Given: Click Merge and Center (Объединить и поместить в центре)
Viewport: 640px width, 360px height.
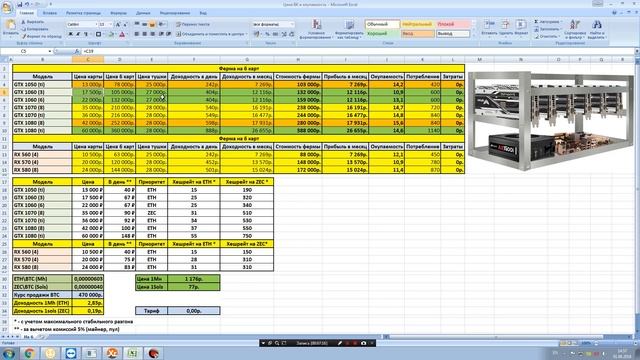Looking at the screenshot, I should [211, 34].
